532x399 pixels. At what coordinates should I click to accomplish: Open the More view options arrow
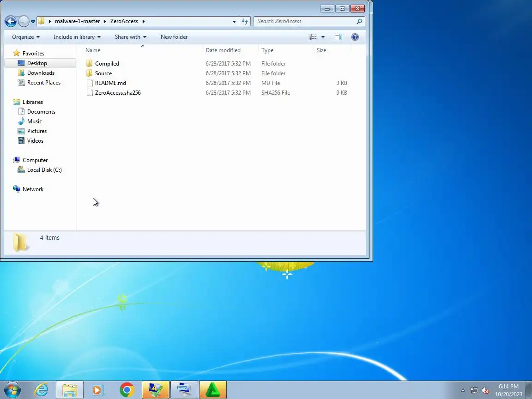tap(323, 37)
